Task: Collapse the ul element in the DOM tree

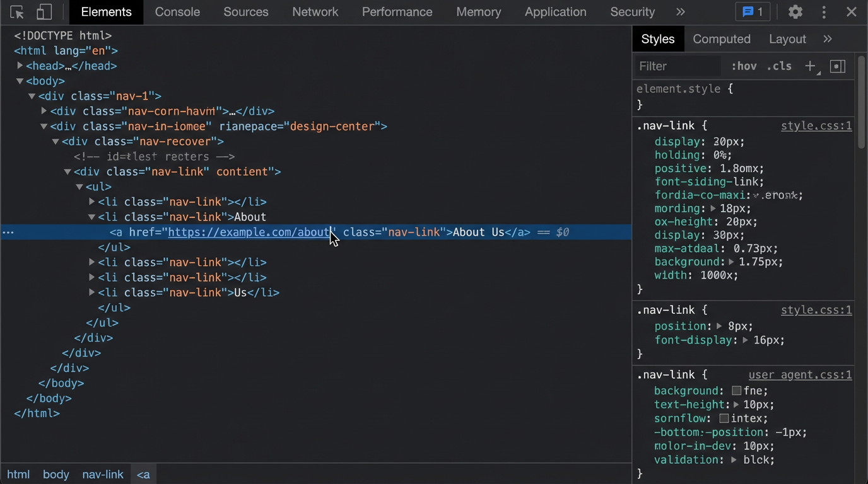Action: pyautogui.click(x=79, y=187)
